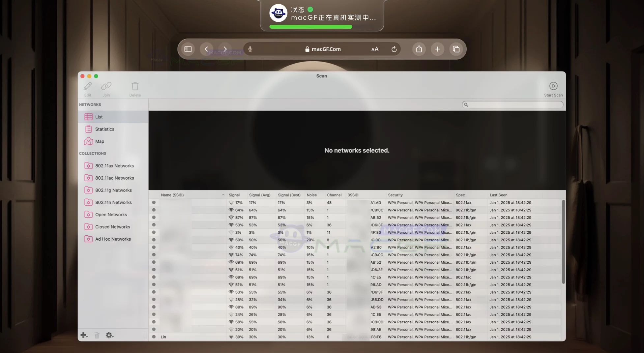Toggle the Safari sidebar visibility
Viewport: 644px width, 353px height.
(188, 49)
